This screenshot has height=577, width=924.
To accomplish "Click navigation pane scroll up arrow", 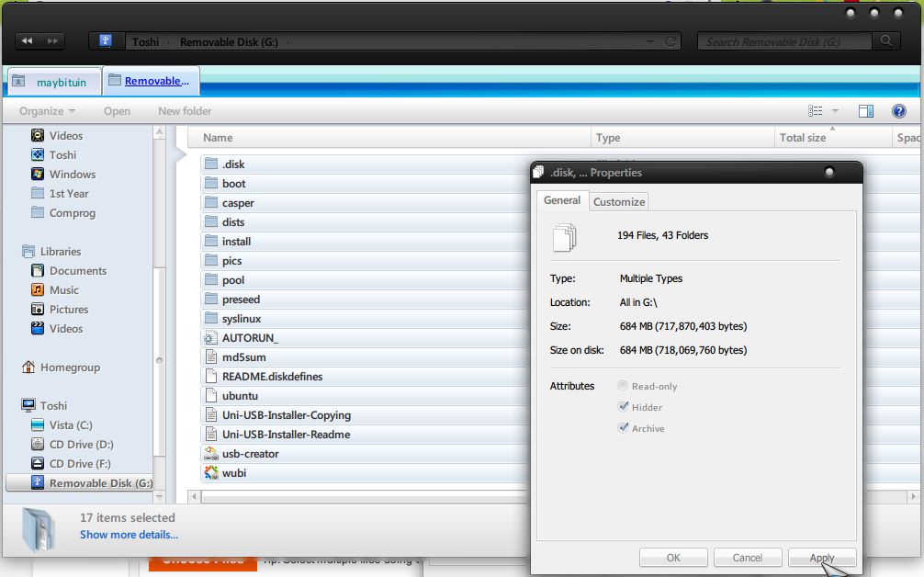I will (159, 132).
